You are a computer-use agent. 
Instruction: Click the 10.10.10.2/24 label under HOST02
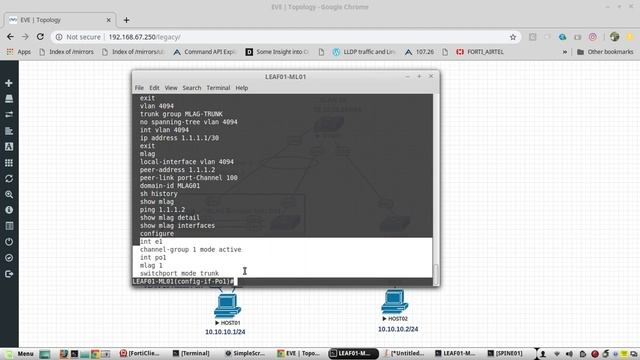[x=398, y=329]
